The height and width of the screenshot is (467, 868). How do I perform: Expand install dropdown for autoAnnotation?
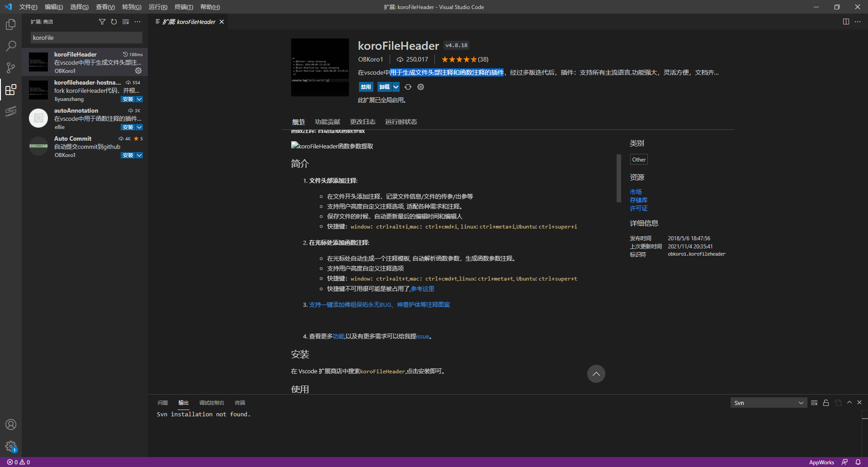[x=139, y=127]
